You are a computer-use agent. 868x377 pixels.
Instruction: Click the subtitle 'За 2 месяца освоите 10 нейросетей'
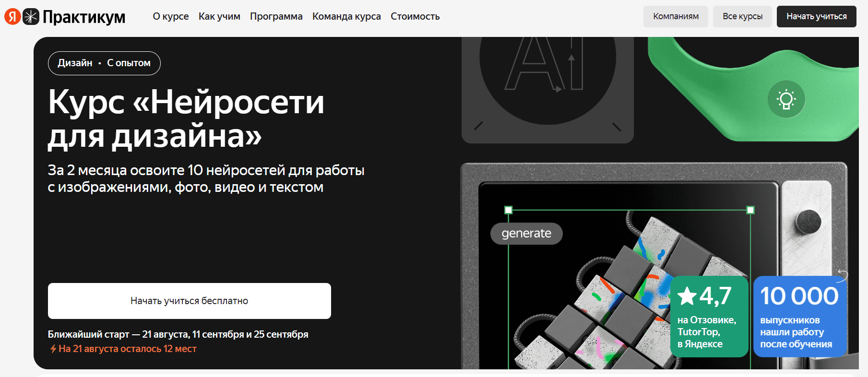(206, 178)
